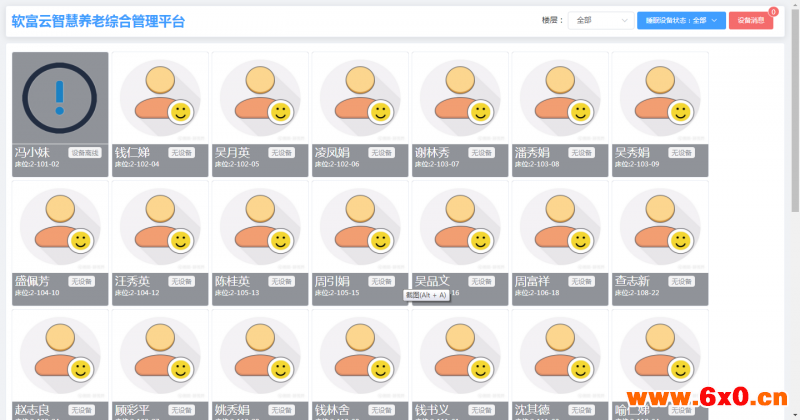The width and height of the screenshot is (800, 420).
Task: Click 沈其德's avatar image
Action: click(x=560, y=355)
